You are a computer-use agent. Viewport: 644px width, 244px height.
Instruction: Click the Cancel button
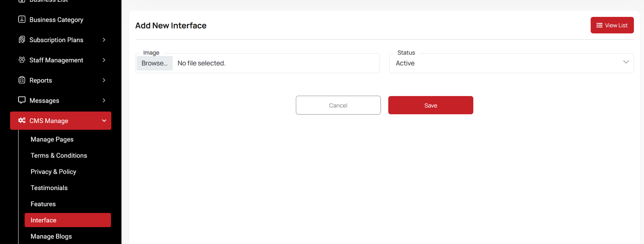pyautogui.click(x=338, y=105)
